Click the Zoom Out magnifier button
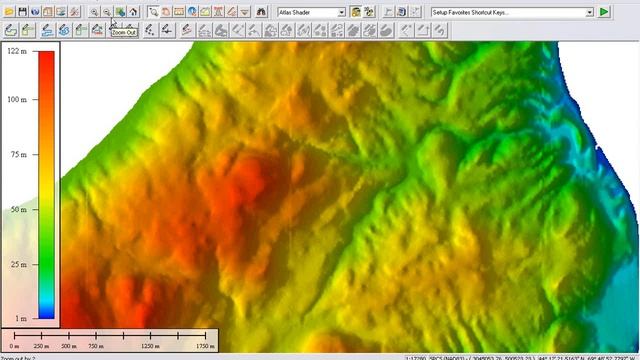The image size is (640, 360). [x=107, y=12]
